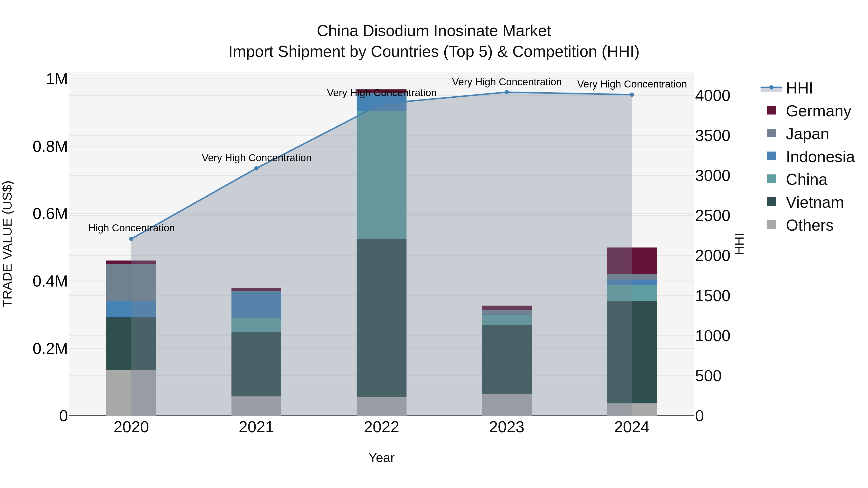Click the Others gray legend swatch

pos(771,224)
